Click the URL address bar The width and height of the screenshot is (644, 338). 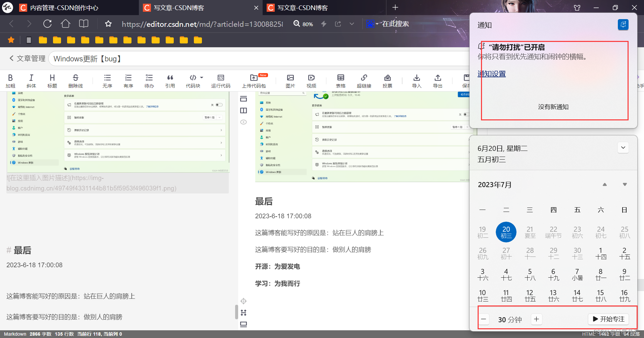(x=202, y=24)
